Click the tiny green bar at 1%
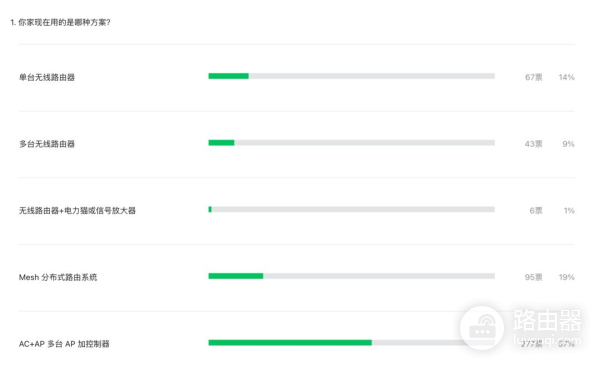Screen dimensions: 600x368 210,209
